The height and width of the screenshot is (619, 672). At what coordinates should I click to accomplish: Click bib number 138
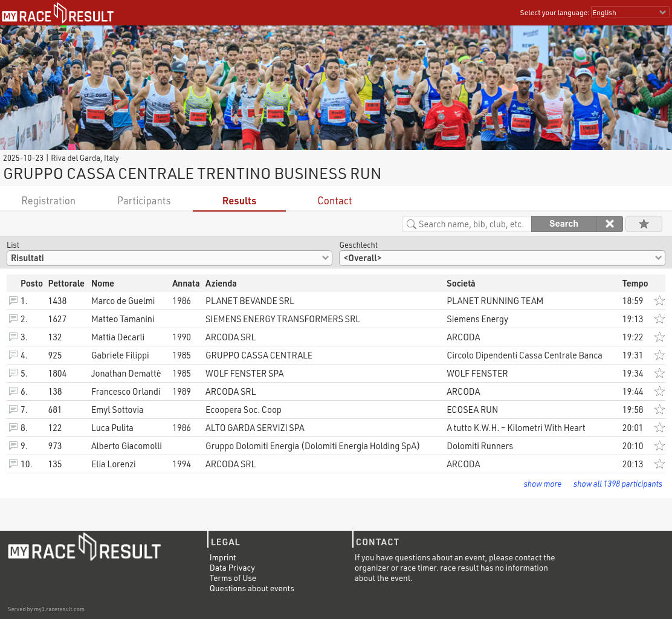click(x=55, y=391)
